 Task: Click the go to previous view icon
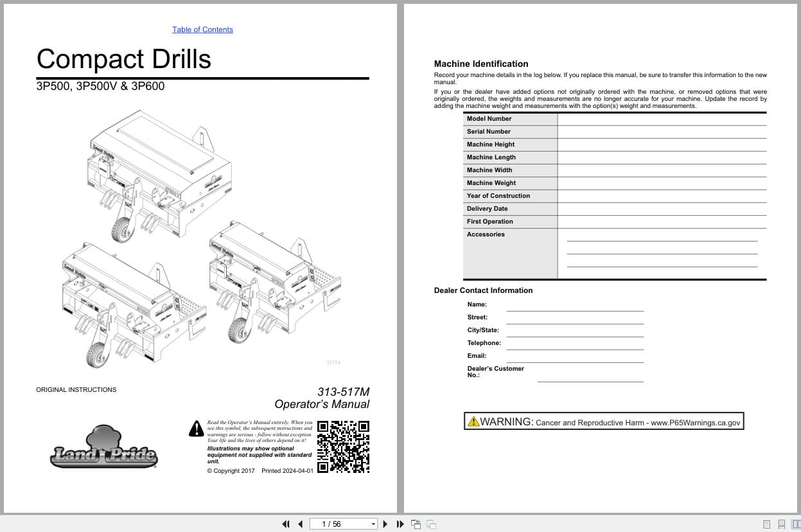pyautogui.click(x=416, y=524)
